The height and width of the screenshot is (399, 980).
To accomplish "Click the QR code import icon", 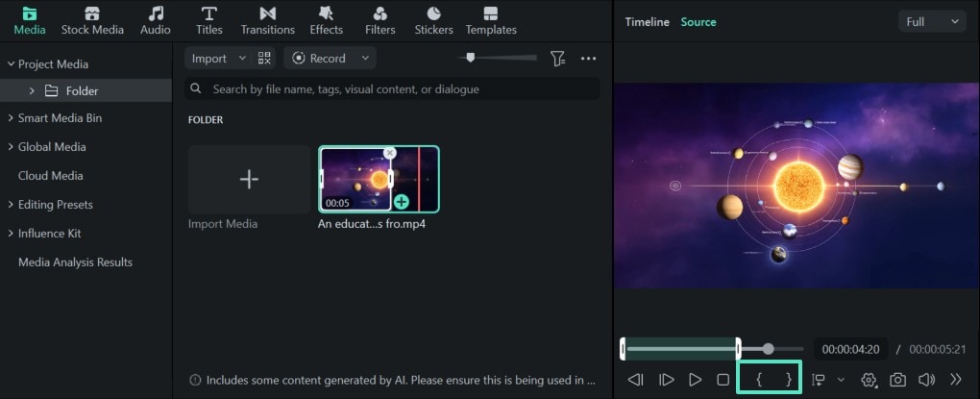I will point(264,58).
